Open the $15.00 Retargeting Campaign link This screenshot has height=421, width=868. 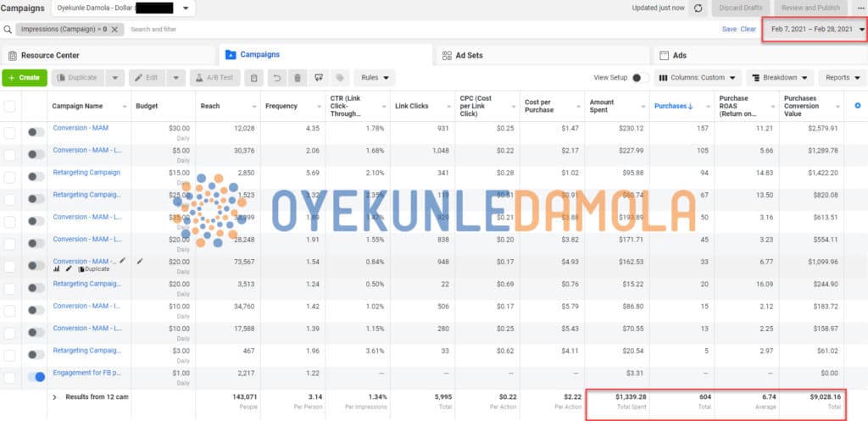[x=86, y=173]
